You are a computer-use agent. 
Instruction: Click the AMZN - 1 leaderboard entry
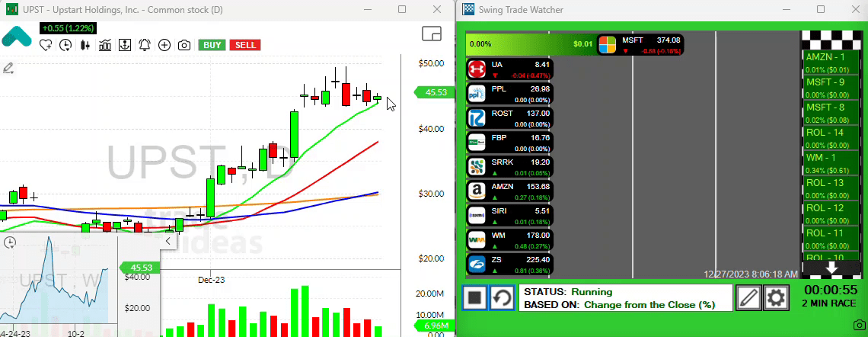pos(831,63)
